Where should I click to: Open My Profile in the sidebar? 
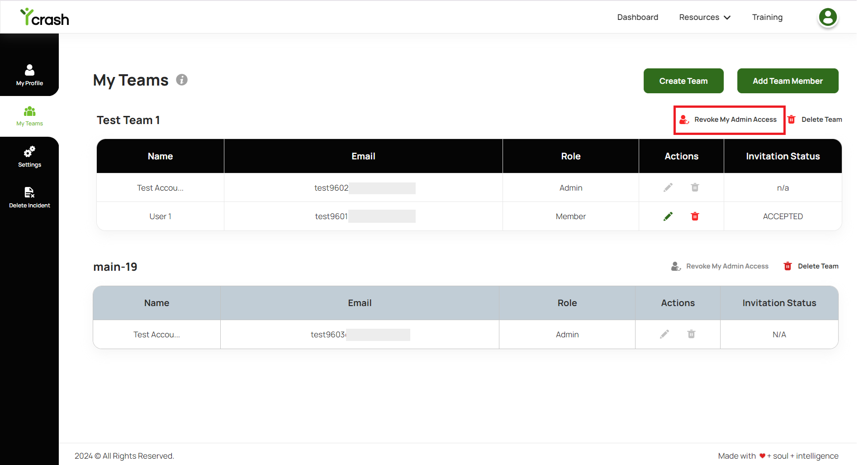click(29, 75)
